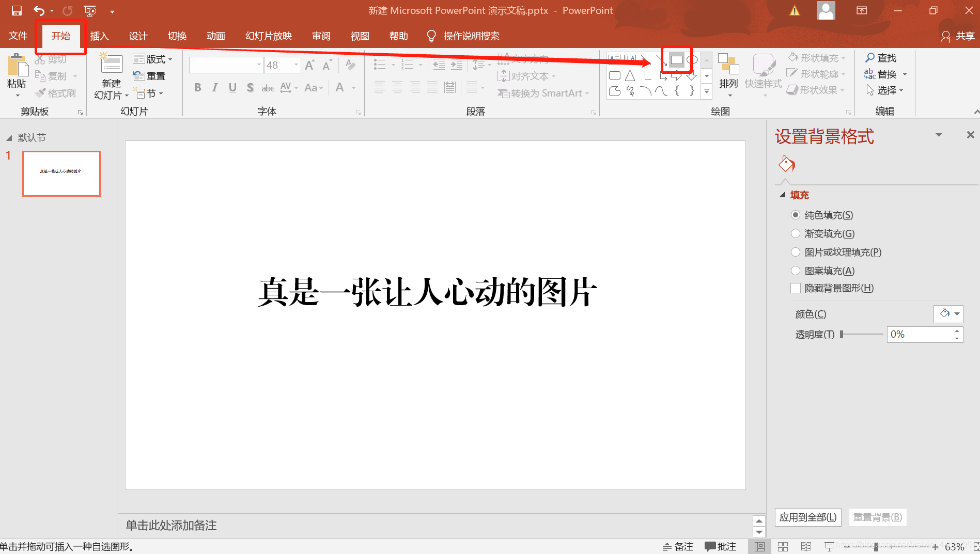
Task: Select the scribble freeform shape in gallery
Action: 630,91
